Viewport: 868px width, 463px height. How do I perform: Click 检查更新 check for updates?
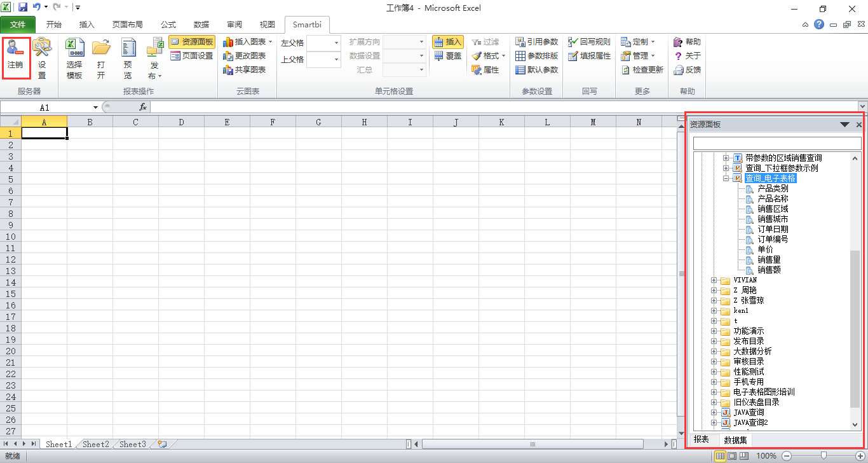tap(642, 70)
